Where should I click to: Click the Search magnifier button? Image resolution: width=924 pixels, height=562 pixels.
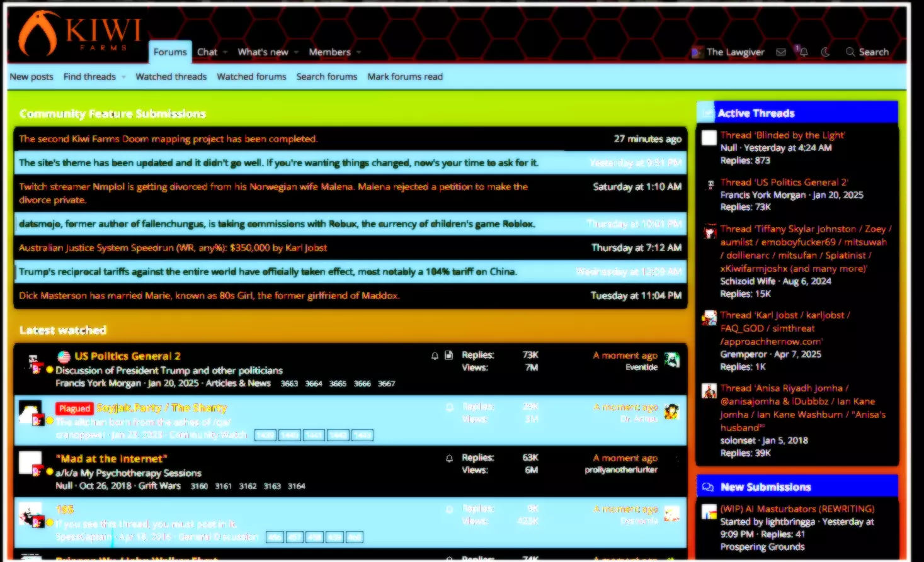point(867,52)
